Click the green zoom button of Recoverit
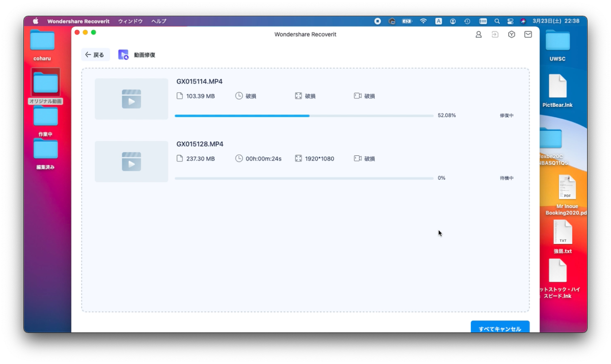Viewport: 611px width, 364px height. (93, 32)
